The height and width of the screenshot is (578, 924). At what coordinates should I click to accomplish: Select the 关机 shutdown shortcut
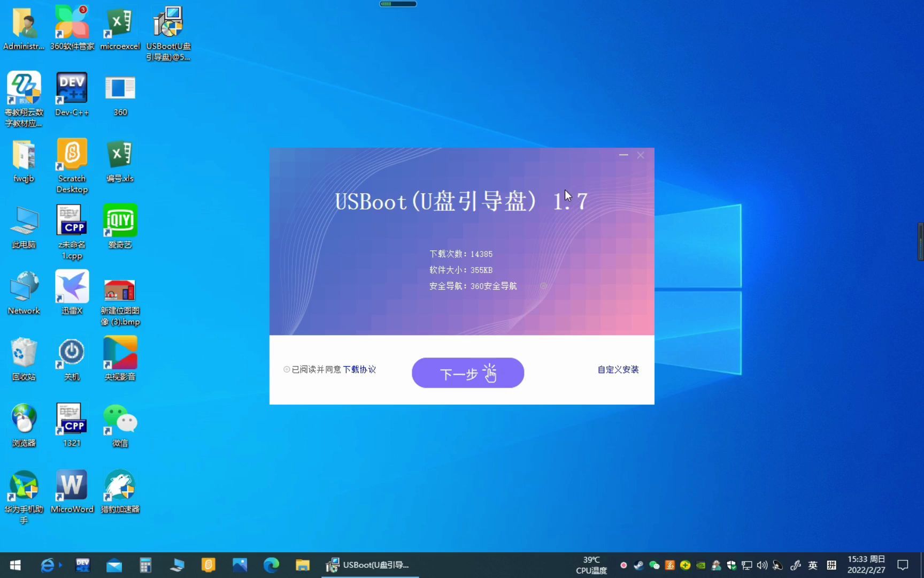[x=72, y=359]
